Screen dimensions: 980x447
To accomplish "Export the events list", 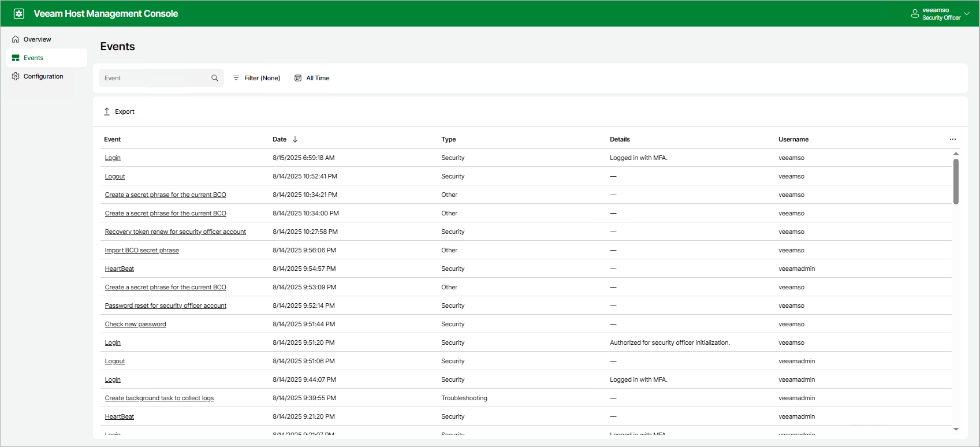I will (119, 111).
